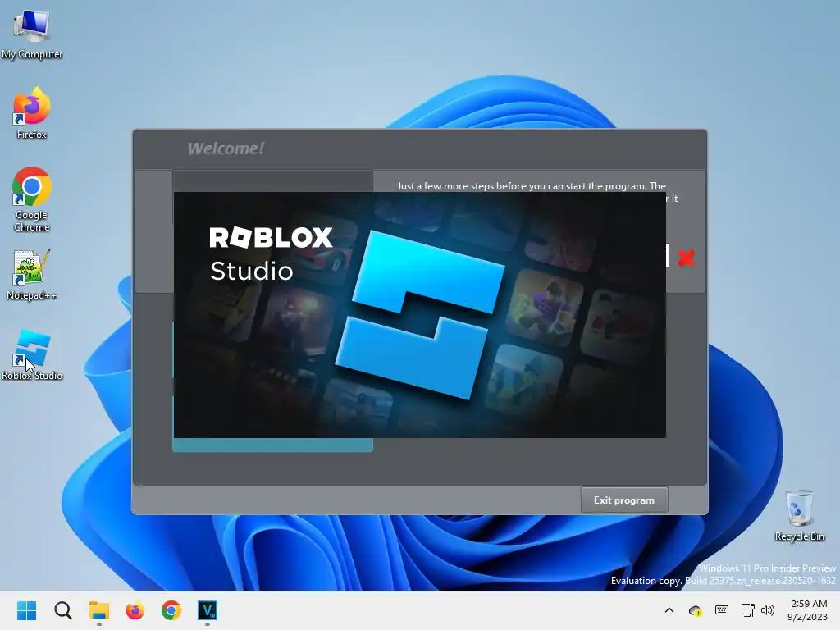
Task: Select the Firefox desktop shortcut
Action: tap(32, 113)
